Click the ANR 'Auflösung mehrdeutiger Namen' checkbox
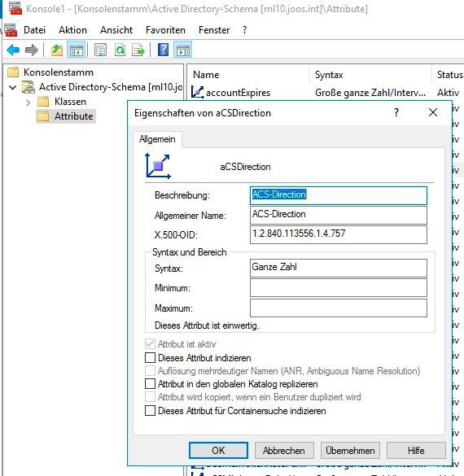 pyautogui.click(x=150, y=371)
